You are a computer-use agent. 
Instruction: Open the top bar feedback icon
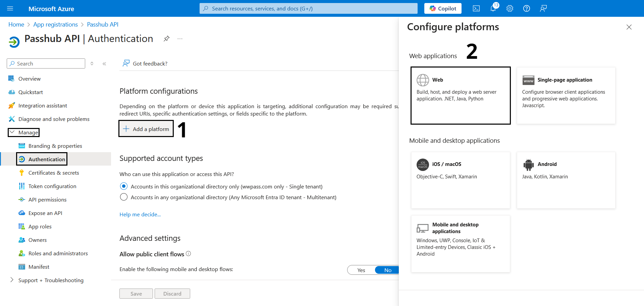coord(543,8)
